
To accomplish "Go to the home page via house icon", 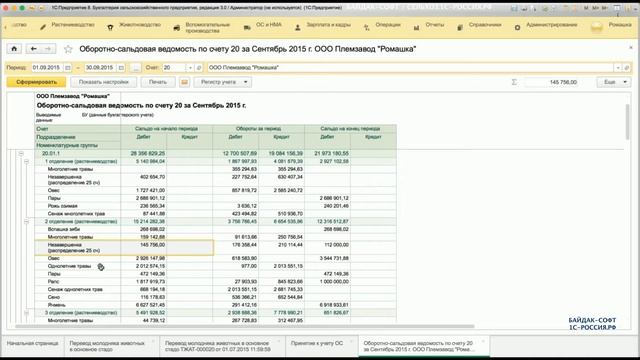I will [14, 49].
